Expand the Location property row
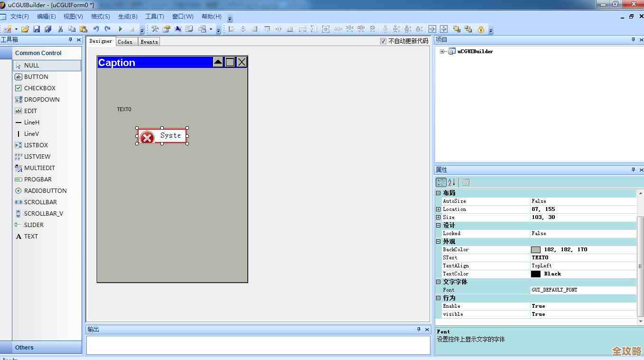 tap(439, 209)
